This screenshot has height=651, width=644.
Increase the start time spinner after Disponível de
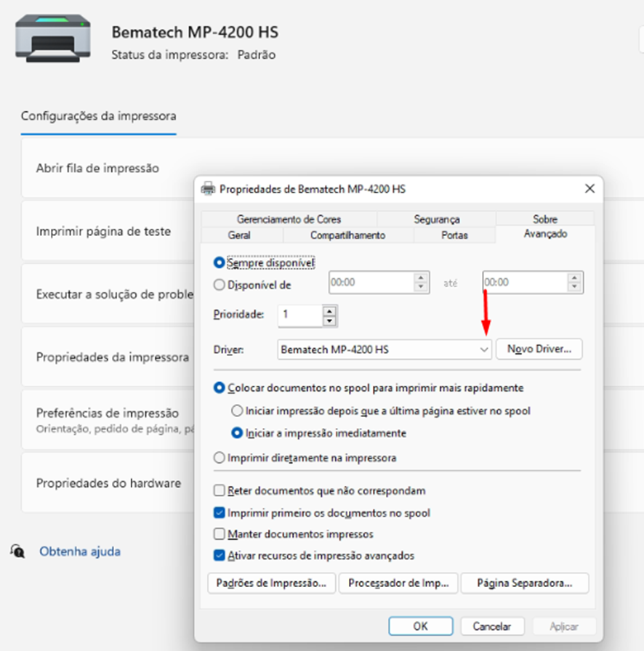[x=420, y=278]
